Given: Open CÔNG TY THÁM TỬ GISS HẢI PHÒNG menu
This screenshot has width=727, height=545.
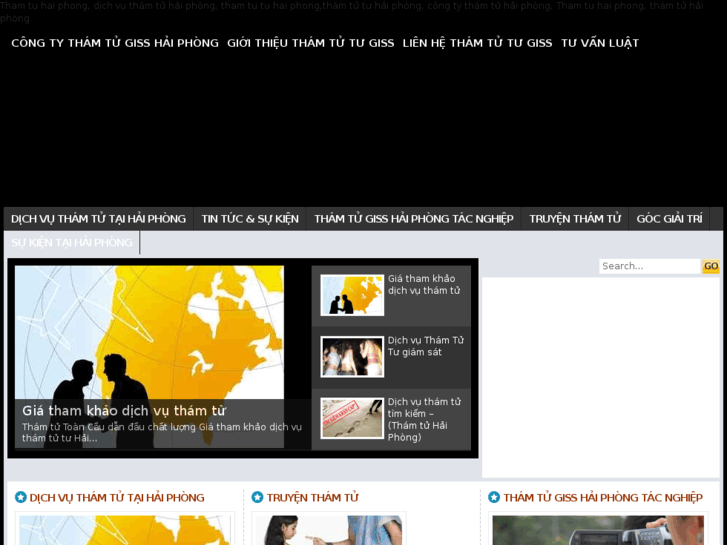Looking at the screenshot, I should tap(115, 43).
